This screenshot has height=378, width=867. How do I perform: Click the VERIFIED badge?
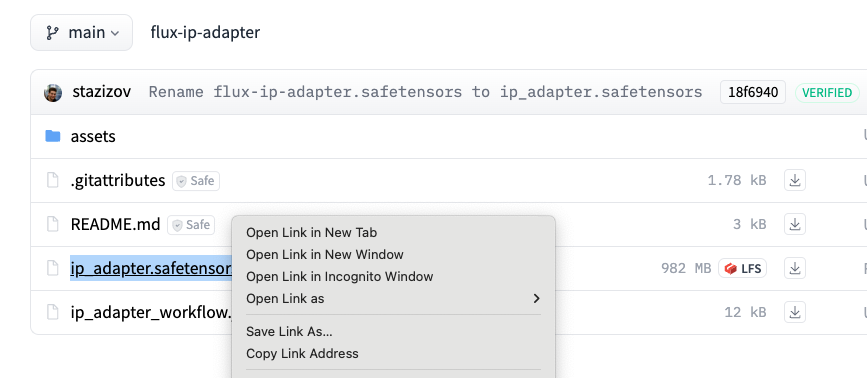pos(827,92)
